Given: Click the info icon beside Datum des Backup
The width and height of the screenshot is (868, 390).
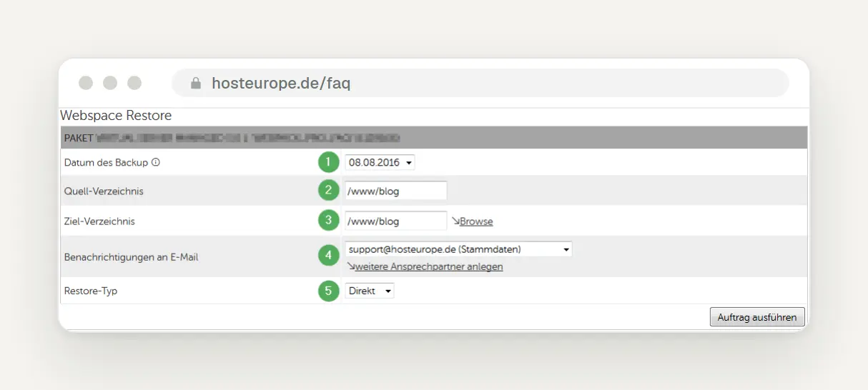Looking at the screenshot, I should (156, 162).
